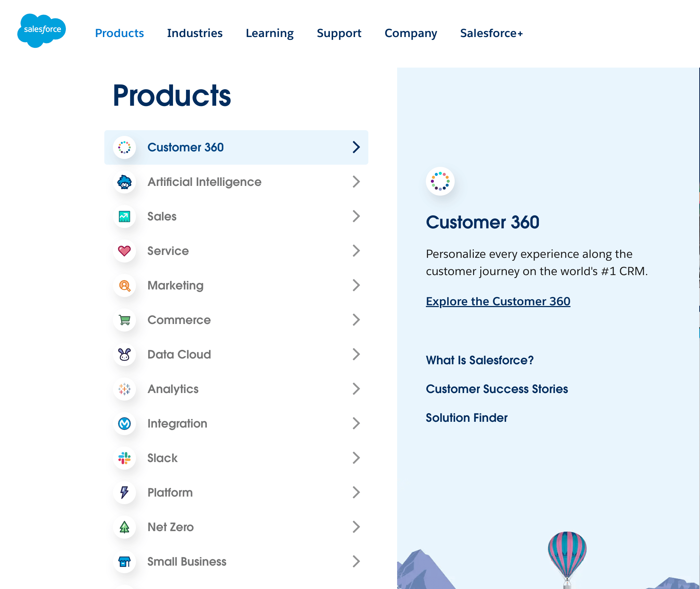700x589 pixels.
Task: Click the Customer 360 circular dots icon
Action: pyautogui.click(x=124, y=147)
